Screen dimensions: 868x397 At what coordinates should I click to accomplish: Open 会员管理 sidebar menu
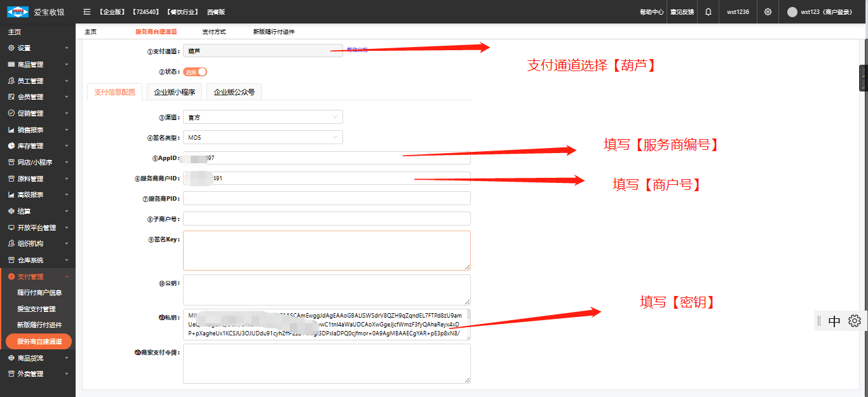(31, 97)
